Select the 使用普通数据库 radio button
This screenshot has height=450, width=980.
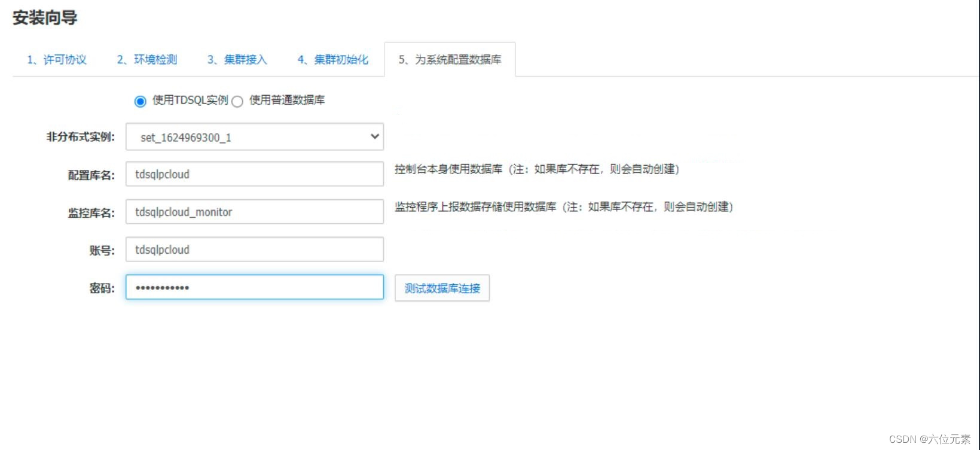click(237, 101)
